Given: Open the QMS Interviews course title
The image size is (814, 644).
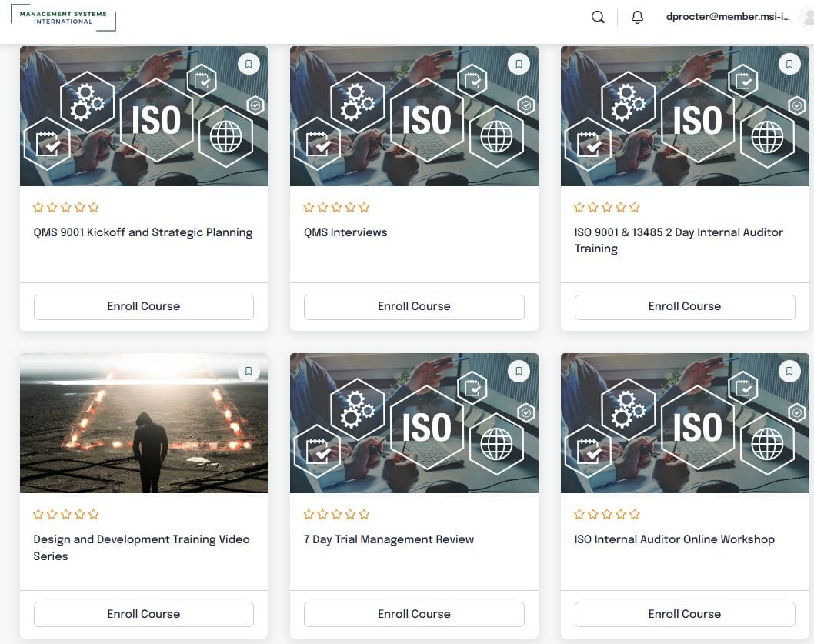Looking at the screenshot, I should pos(345,232).
